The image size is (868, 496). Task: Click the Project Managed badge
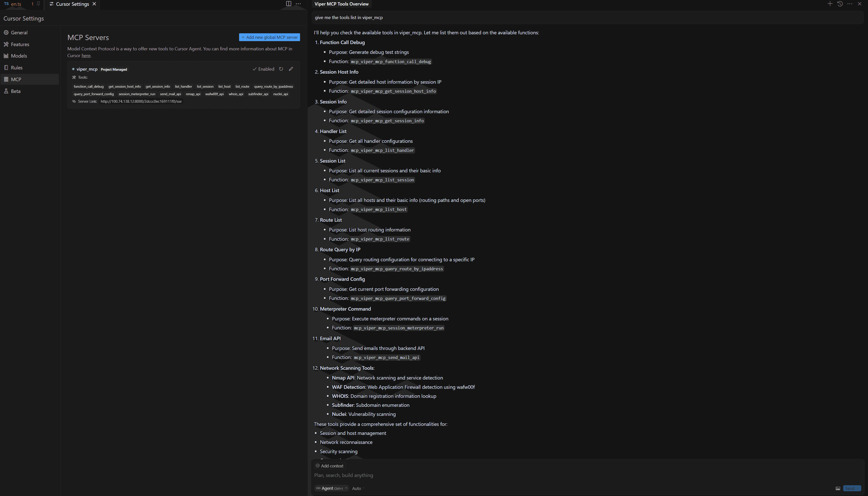(114, 69)
